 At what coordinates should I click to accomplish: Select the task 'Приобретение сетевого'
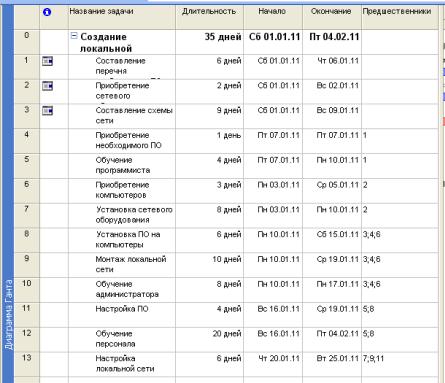[x=122, y=91]
